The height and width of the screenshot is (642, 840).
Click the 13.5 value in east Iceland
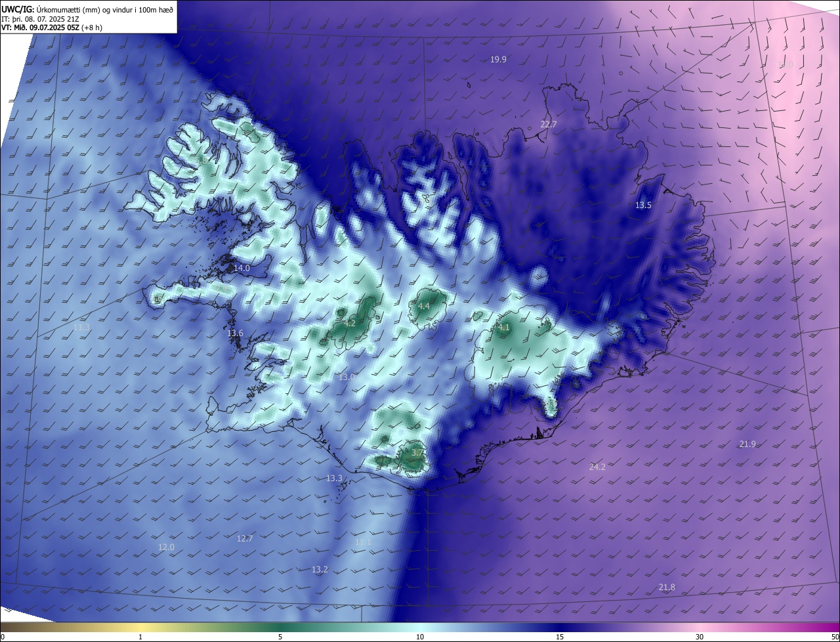643,205
